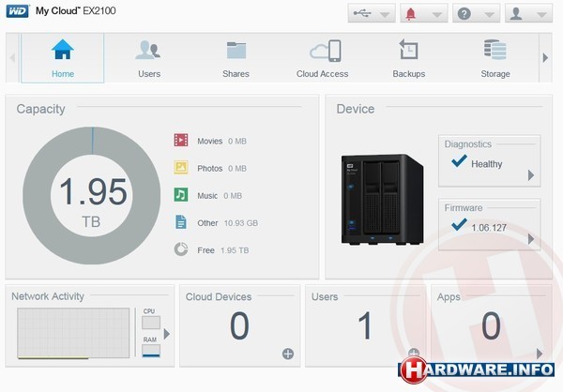Image resolution: width=563 pixels, height=392 pixels.
Task: Click the Home house icon
Action: tap(63, 49)
